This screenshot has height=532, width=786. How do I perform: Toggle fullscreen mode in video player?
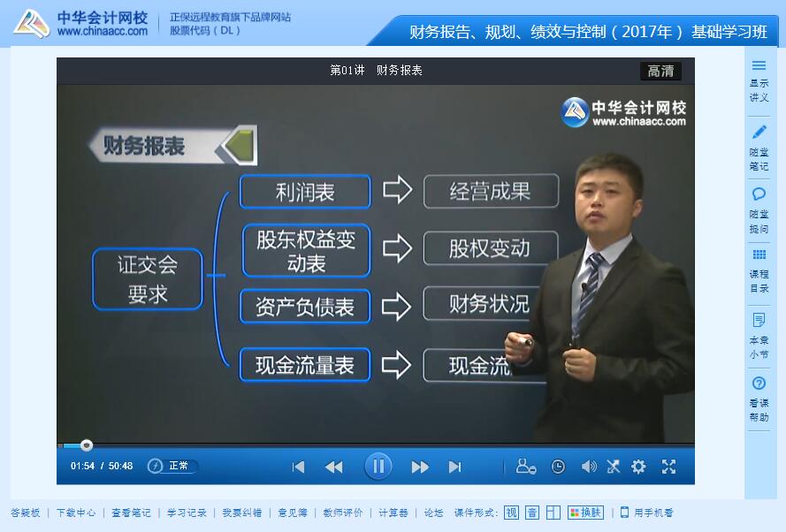(x=668, y=467)
